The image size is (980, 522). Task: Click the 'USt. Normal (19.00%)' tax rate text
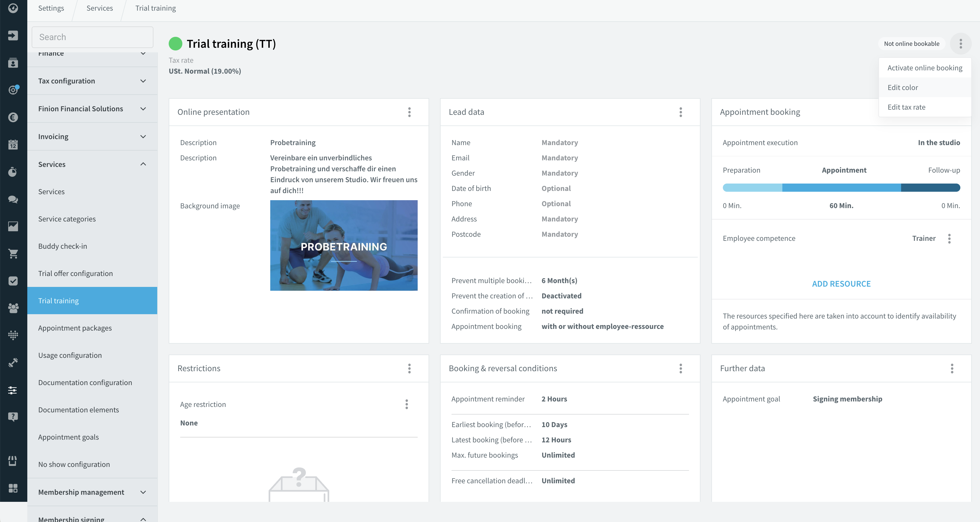click(x=205, y=71)
